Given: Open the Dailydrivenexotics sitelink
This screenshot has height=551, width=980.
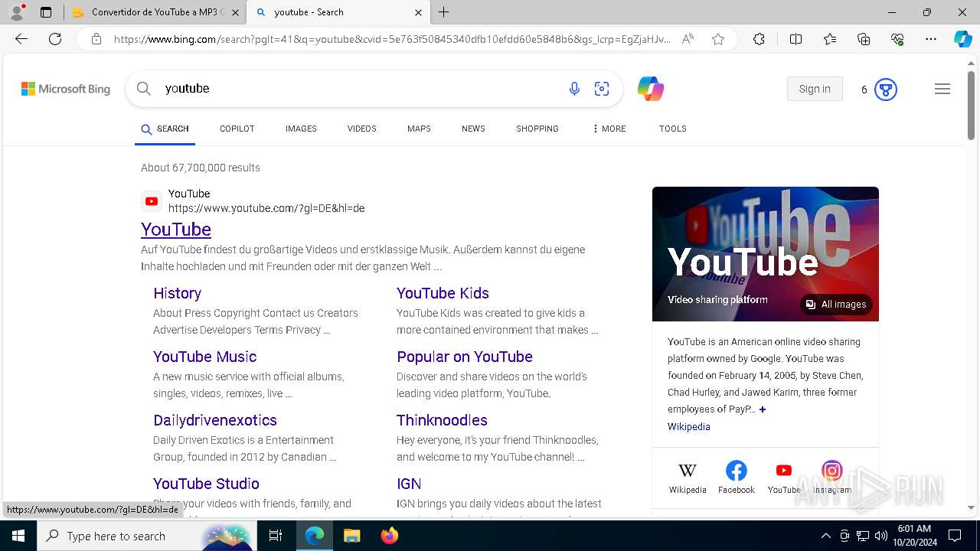Looking at the screenshot, I should click(215, 420).
